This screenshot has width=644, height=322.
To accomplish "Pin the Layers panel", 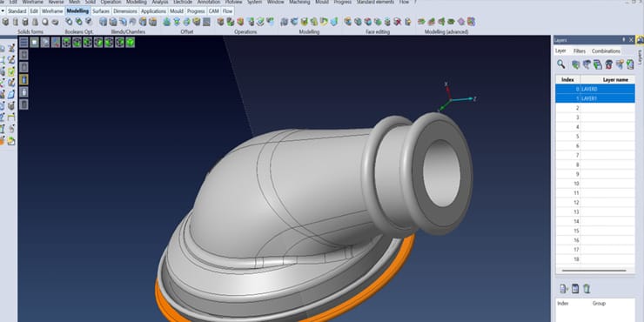I will (x=624, y=40).
